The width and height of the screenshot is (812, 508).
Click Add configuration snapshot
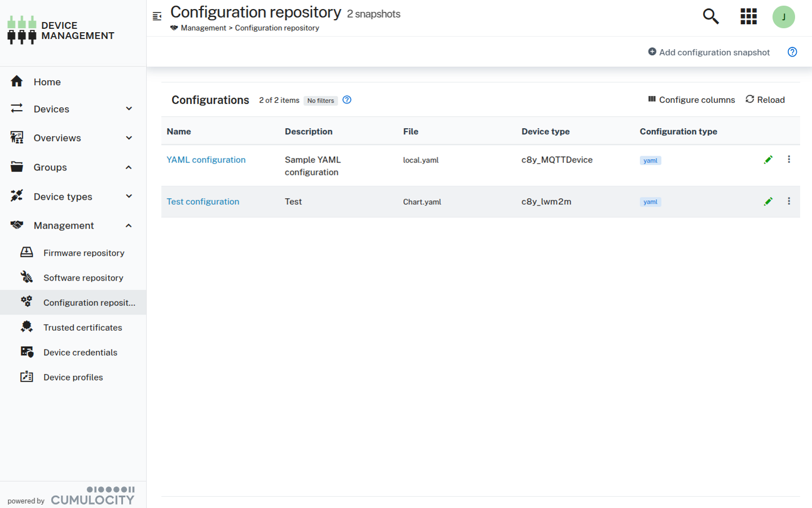coord(709,52)
